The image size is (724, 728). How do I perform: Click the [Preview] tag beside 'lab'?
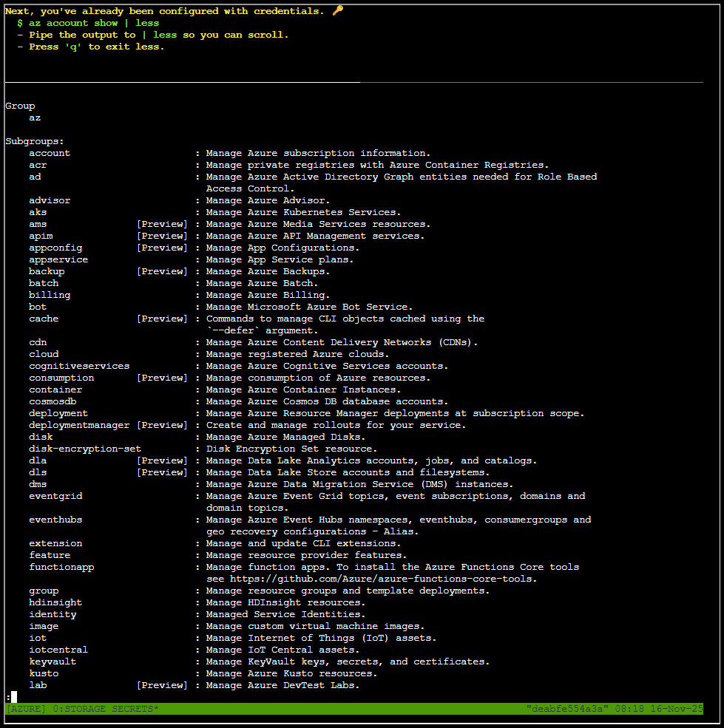[x=162, y=685]
